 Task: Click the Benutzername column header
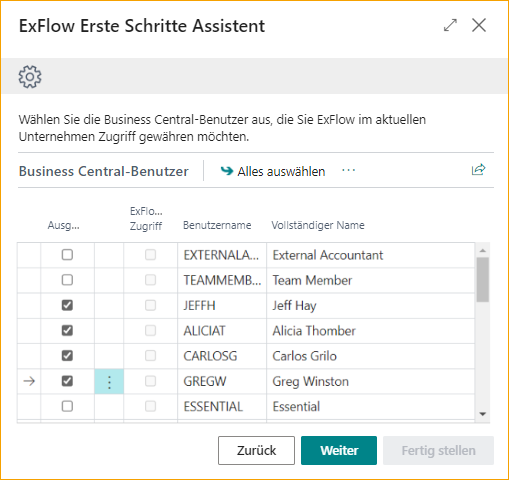tap(217, 225)
